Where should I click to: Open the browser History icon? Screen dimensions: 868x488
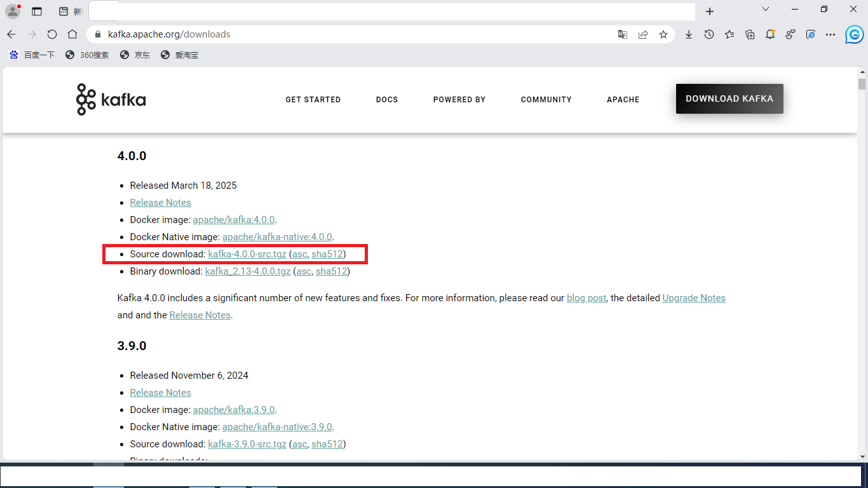pyautogui.click(x=709, y=34)
